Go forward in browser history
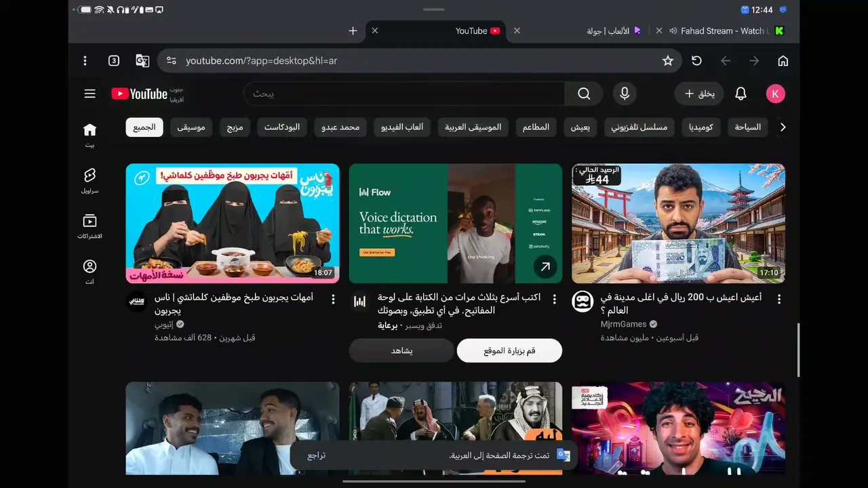Image resolution: width=868 pixels, height=488 pixels. pyautogui.click(x=754, y=61)
